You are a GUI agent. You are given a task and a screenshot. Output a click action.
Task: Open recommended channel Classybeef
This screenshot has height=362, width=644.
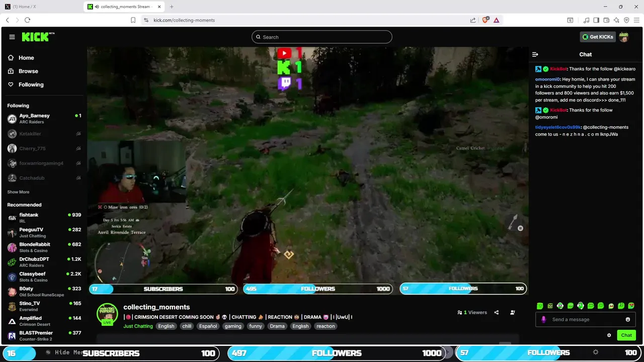[44, 277]
